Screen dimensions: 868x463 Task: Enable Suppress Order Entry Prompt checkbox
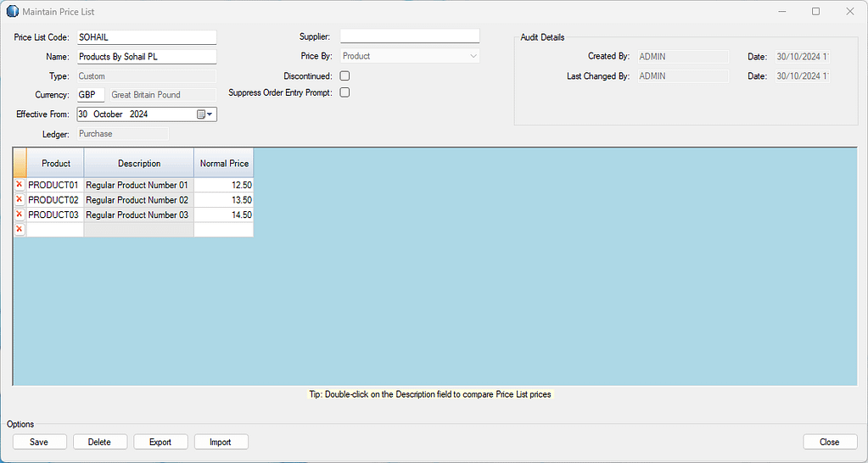coord(344,93)
